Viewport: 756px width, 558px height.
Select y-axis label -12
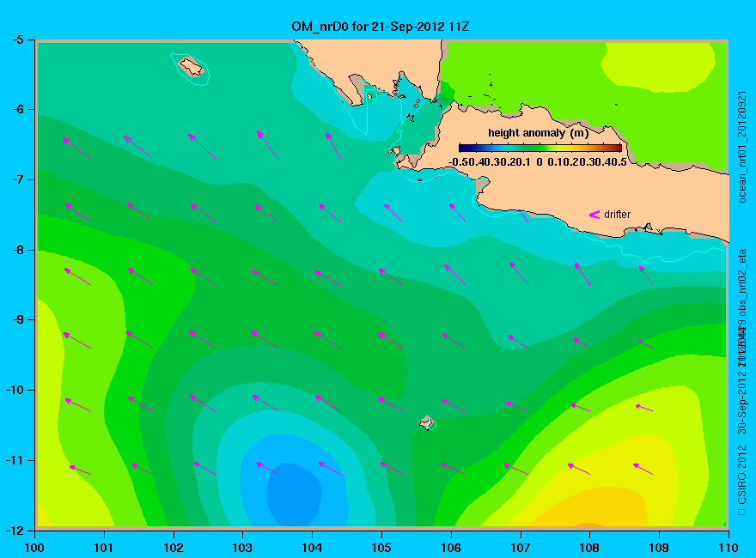pos(15,530)
